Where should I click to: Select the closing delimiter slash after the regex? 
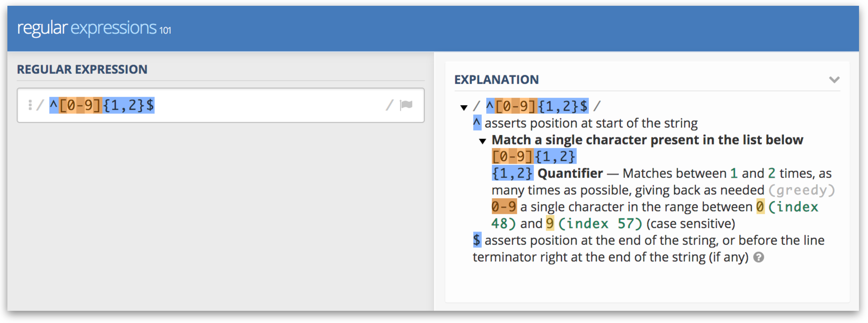coord(391,105)
